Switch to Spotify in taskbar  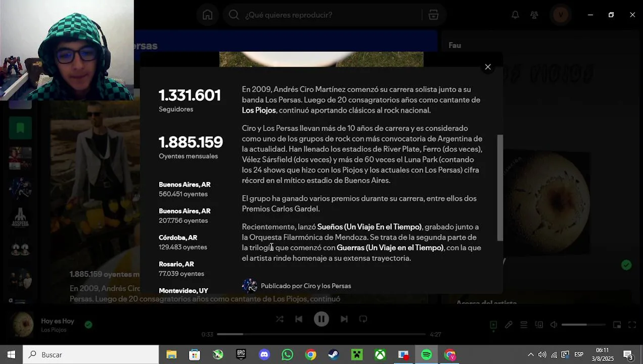[427, 355]
